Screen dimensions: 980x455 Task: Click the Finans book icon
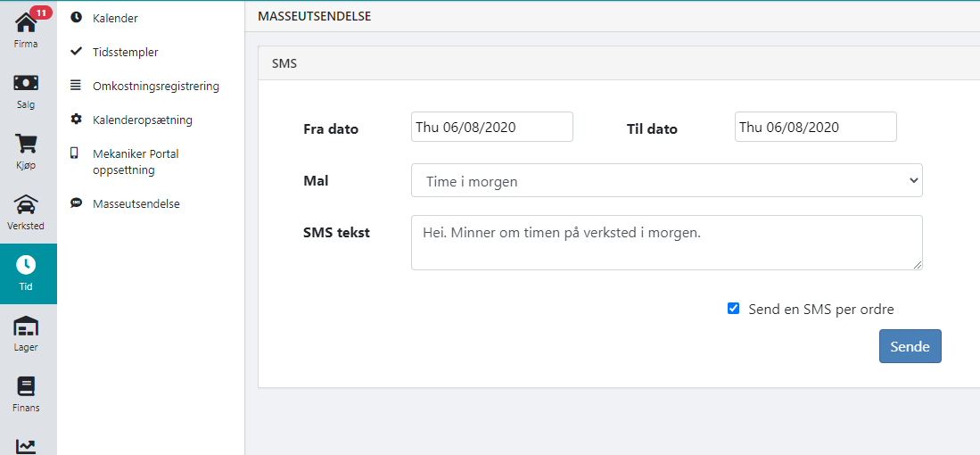(x=26, y=386)
